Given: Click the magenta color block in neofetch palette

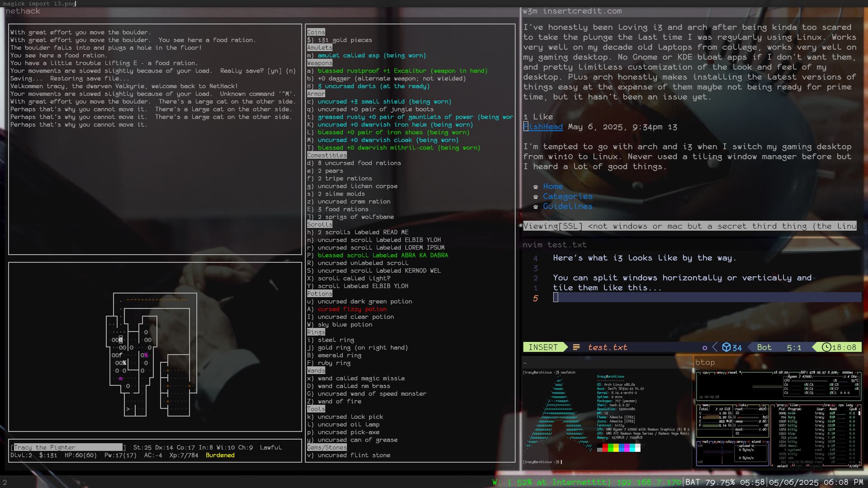Looking at the screenshot, I should [627, 448].
